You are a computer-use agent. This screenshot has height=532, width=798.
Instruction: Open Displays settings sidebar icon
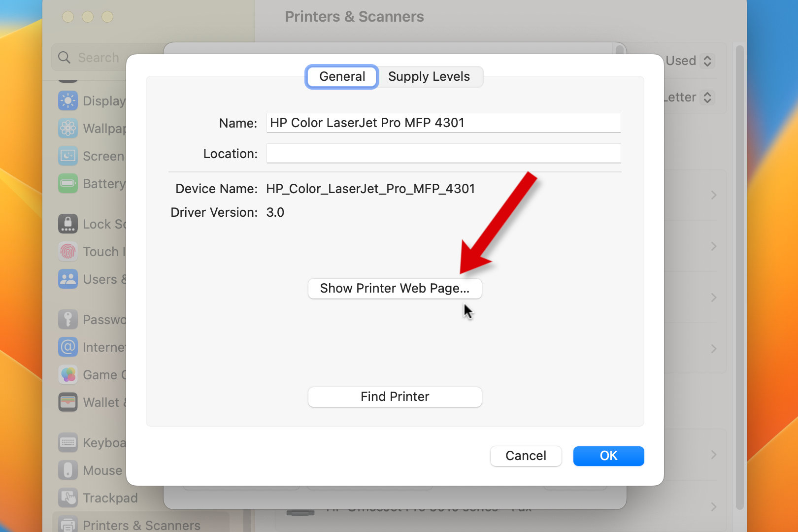[68, 100]
